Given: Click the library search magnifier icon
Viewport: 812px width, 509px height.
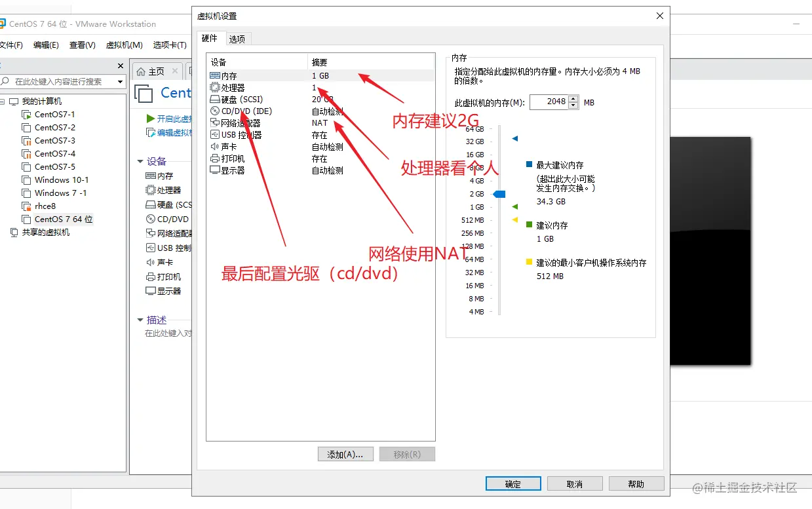Looking at the screenshot, I should [5, 81].
